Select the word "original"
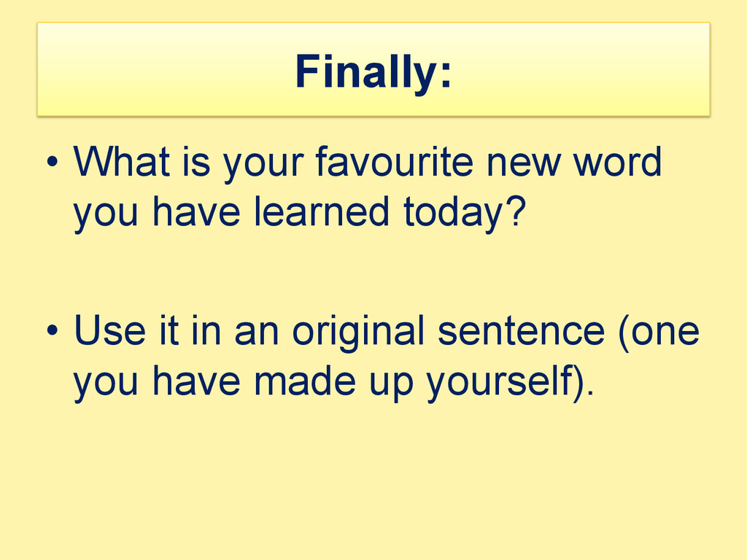 [357, 332]
